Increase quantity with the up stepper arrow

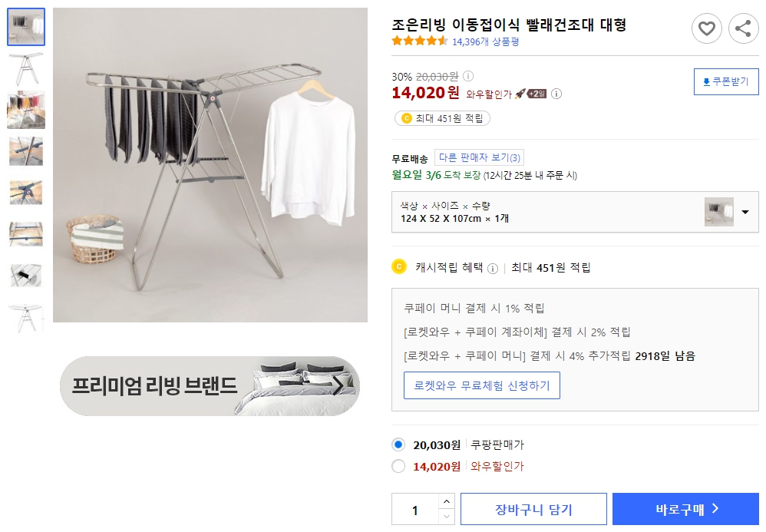click(446, 501)
